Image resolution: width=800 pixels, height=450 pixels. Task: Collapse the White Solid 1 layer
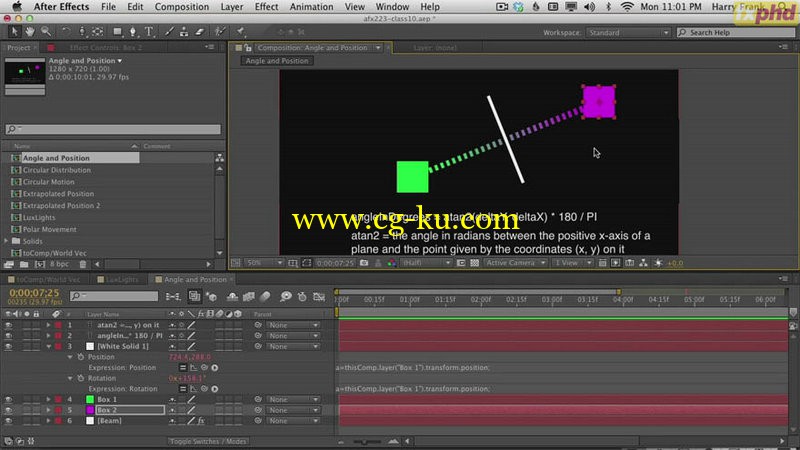[x=48, y=346]
